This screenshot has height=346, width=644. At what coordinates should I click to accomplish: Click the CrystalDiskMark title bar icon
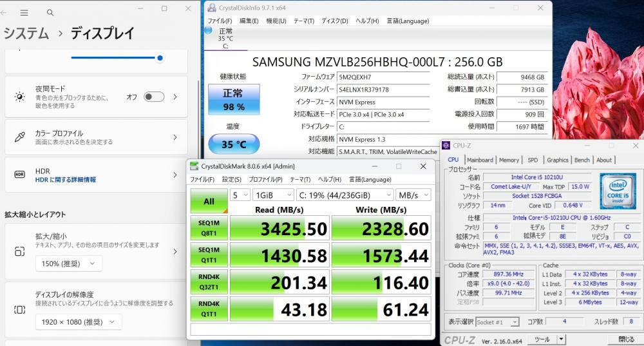coord(194,166)
